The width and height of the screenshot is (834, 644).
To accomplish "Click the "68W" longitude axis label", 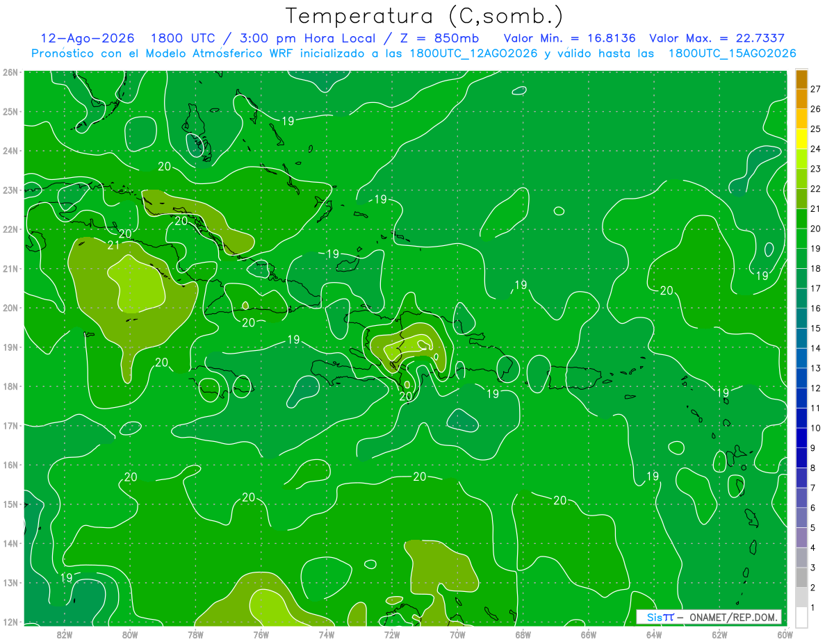I will tap(523, 634).
